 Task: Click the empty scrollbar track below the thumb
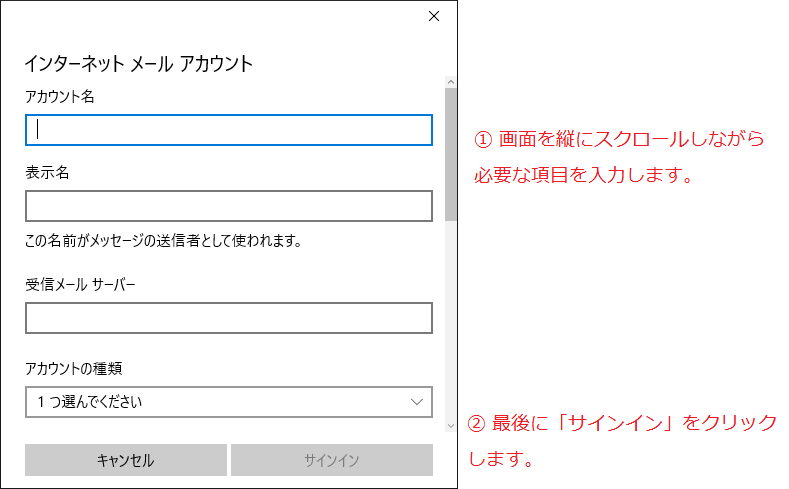[451, 320]
